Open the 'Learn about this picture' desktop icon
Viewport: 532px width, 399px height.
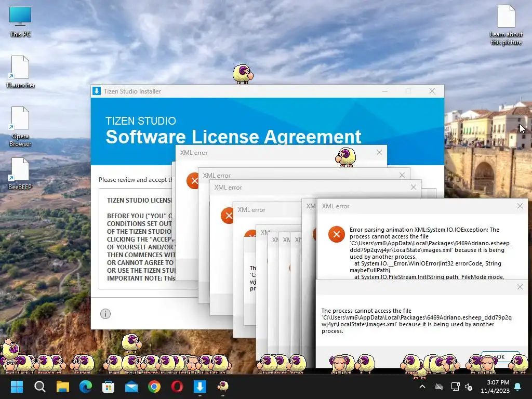click(506, 25)
